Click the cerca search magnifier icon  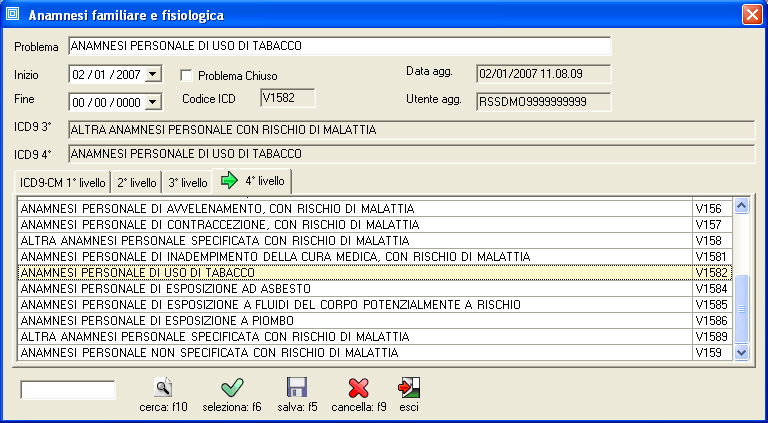(x=164, y=388)
